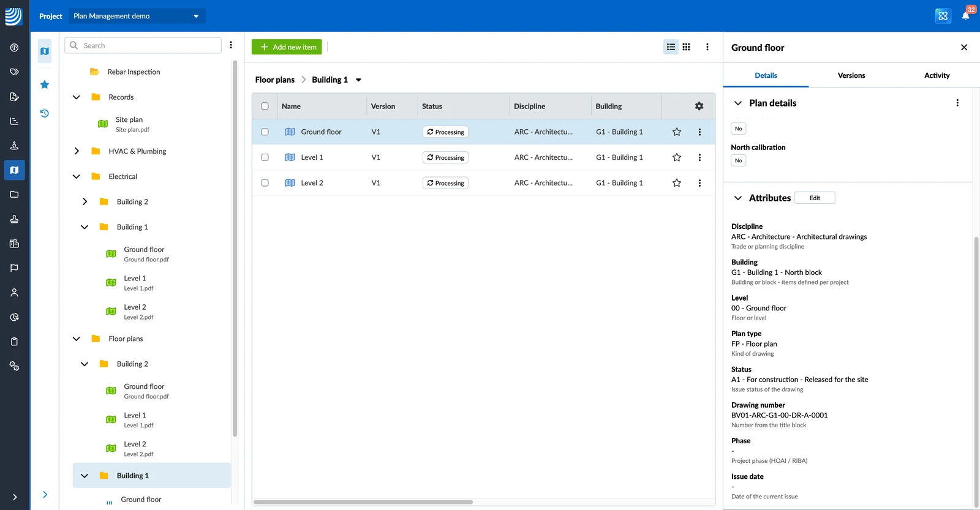Open the project selector Plan Management demo

(x=137, y=16)
